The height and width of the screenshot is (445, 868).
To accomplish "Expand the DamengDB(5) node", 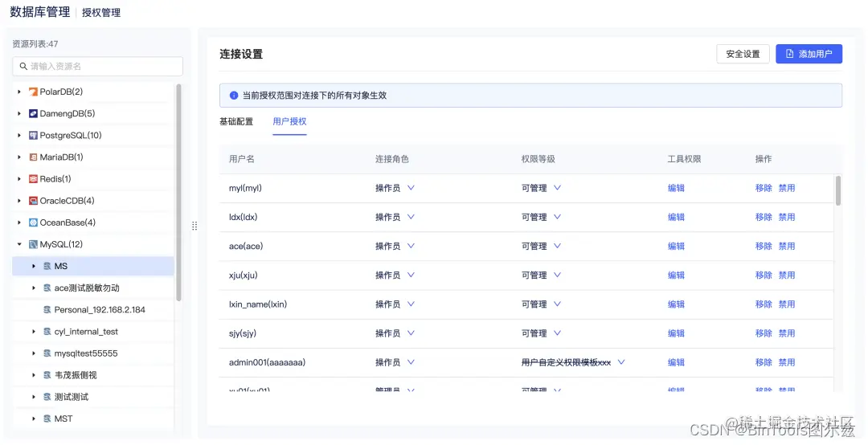I will [x=19, y=113].
